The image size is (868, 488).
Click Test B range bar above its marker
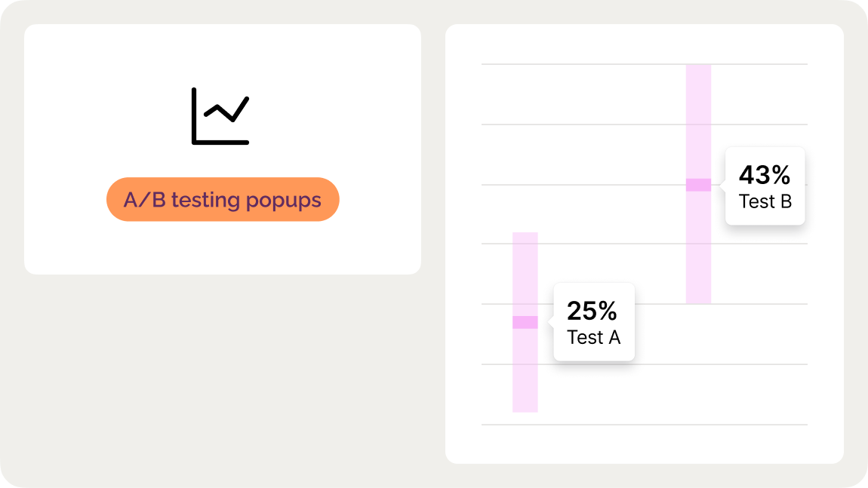point(698,121)
